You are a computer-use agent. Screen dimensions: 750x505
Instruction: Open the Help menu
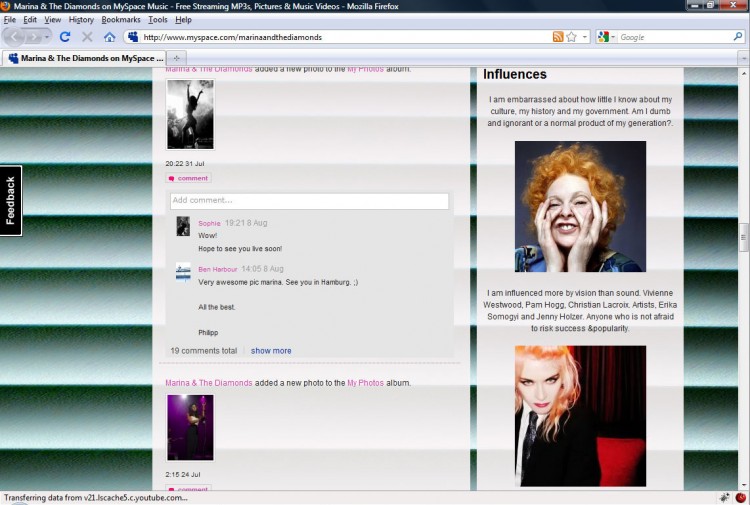(x=183, y=20)
